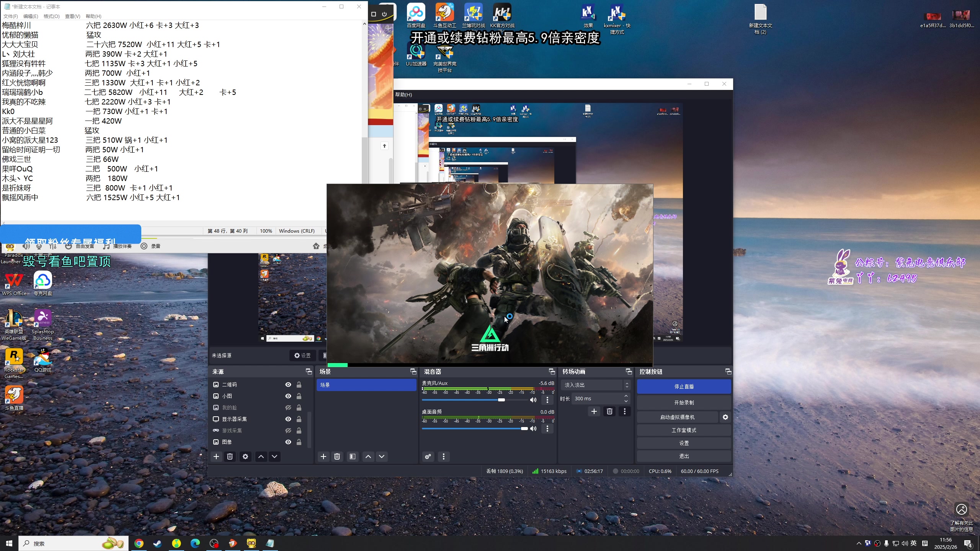Move scene down in Scenes panel
This screenshot has height=551, width=980.
[x=382, y=456]
